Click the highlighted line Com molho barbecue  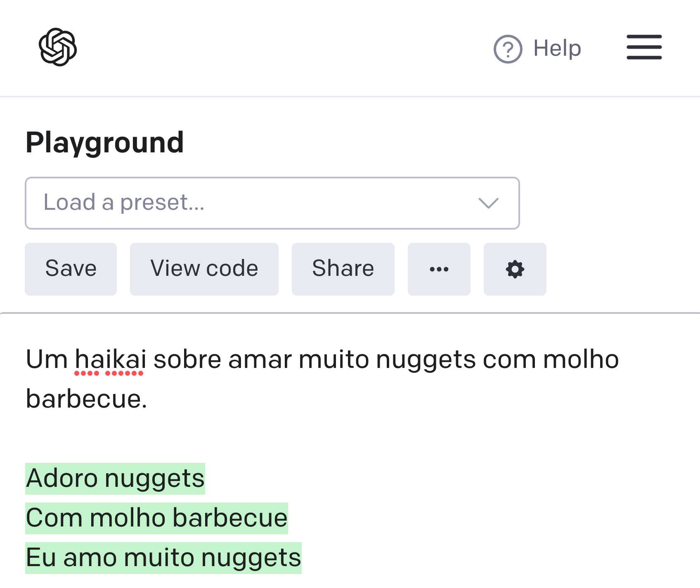point(156,518)
